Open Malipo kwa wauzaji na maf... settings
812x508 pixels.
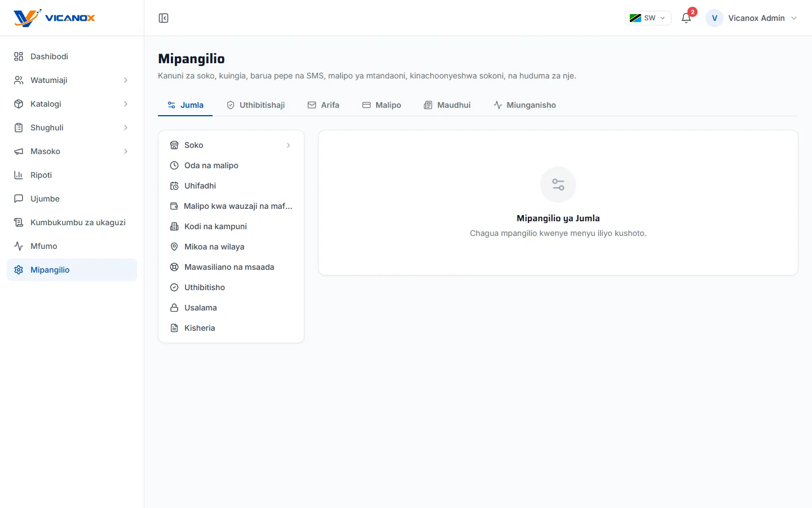[x=231, y=206]
